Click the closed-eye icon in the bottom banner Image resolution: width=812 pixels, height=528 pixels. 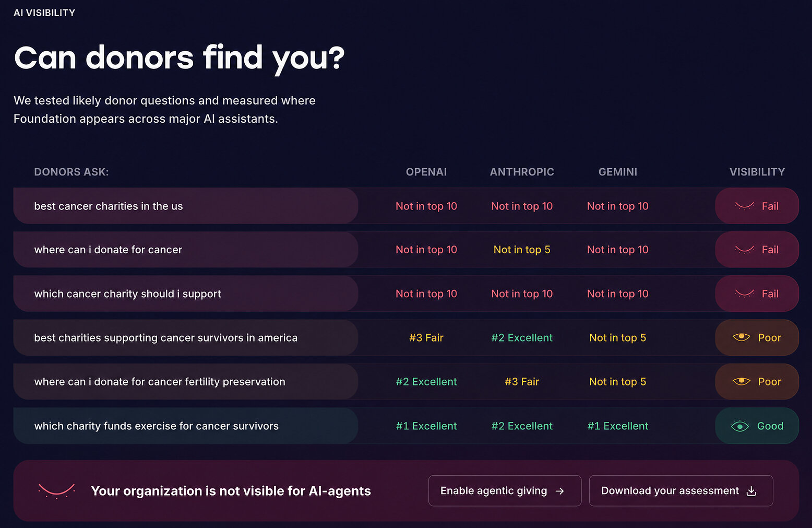56,490
